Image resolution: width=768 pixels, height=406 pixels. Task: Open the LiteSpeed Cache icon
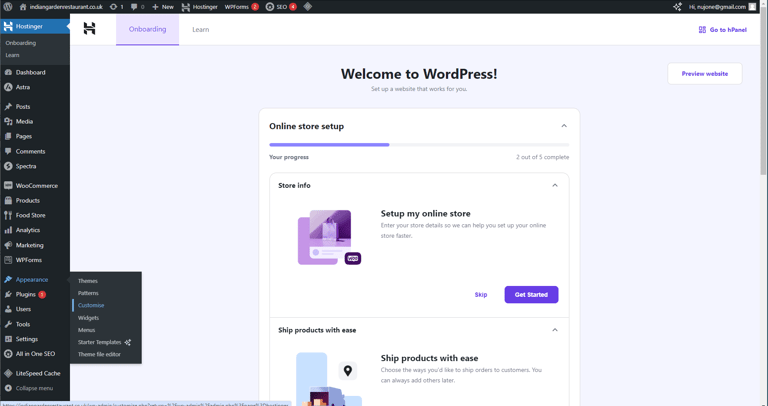coord(8,373)
